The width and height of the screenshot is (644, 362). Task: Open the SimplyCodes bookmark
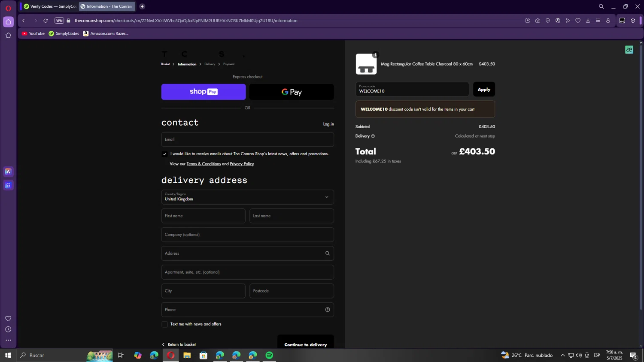pos(64,33)
